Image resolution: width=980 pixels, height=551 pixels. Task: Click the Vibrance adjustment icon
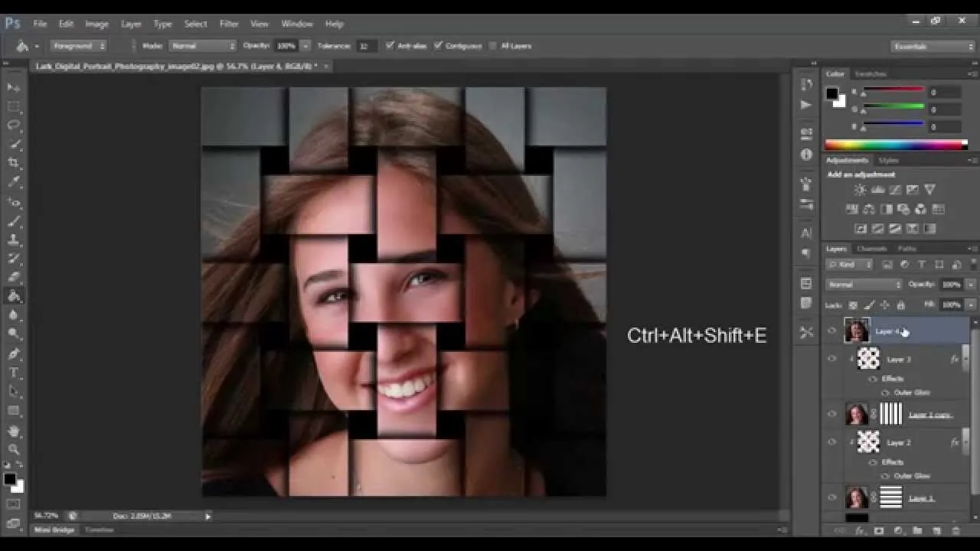pos(929,190)
